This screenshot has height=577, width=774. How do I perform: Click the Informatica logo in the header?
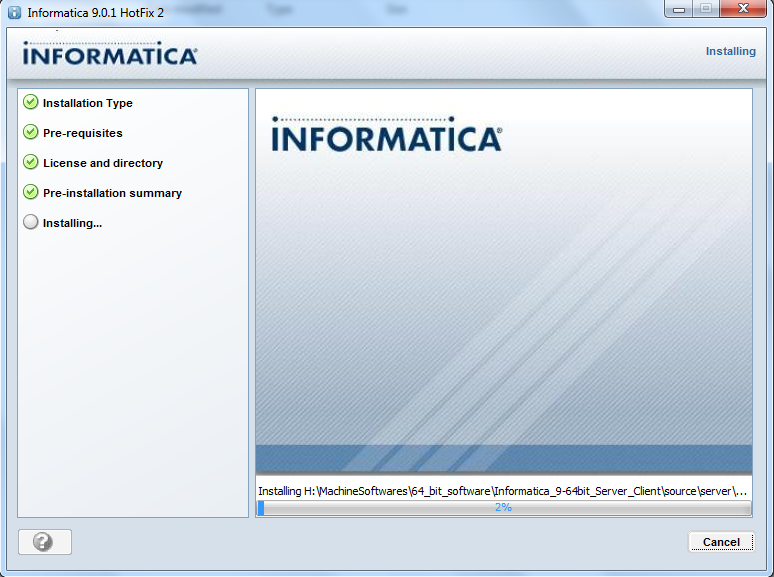click(110, 54)
